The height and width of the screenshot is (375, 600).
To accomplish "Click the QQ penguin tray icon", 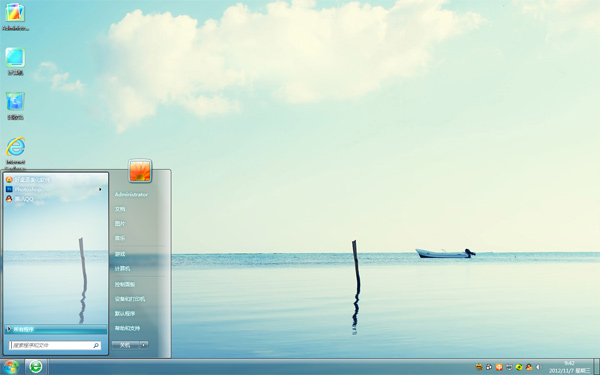I will coord(529,367).
